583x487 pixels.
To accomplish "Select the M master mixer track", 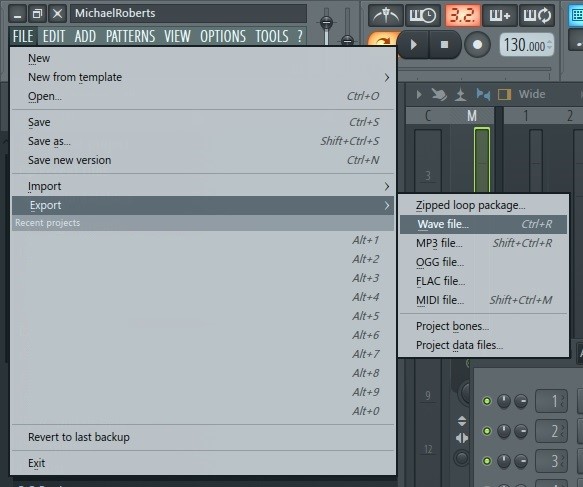I will coord(472,116).
